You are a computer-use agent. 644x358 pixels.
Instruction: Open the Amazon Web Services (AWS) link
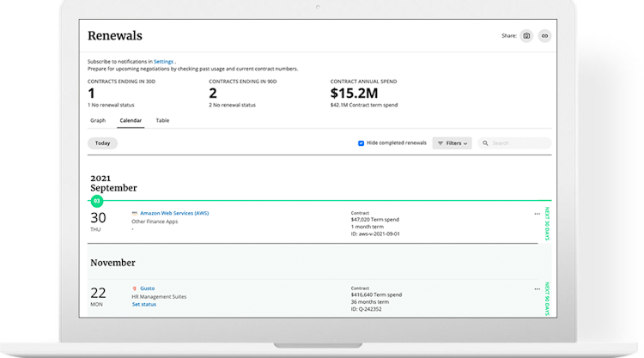point(174,213)
